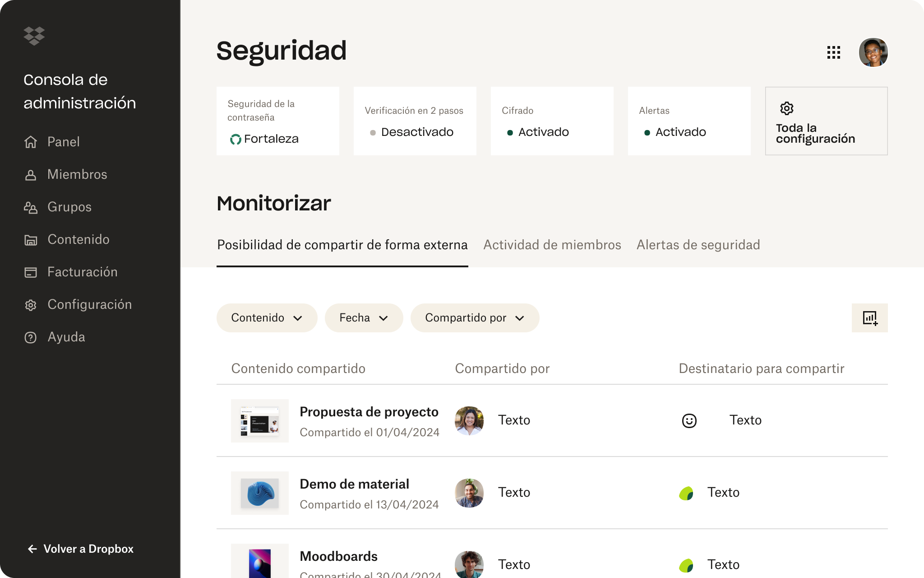This screenshot has width=924, height=578.
Task: Open the Alertas status card
Action: (689, 121)
